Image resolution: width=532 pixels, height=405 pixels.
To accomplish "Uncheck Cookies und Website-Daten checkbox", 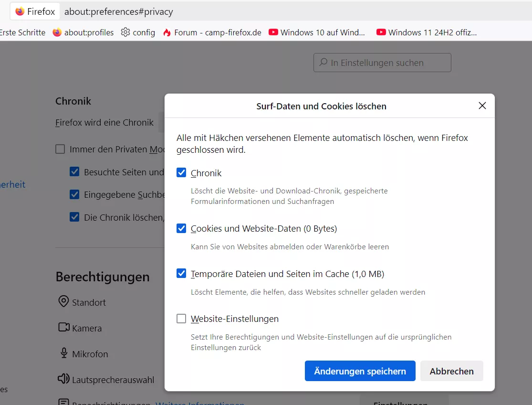I will pos(181,228).
